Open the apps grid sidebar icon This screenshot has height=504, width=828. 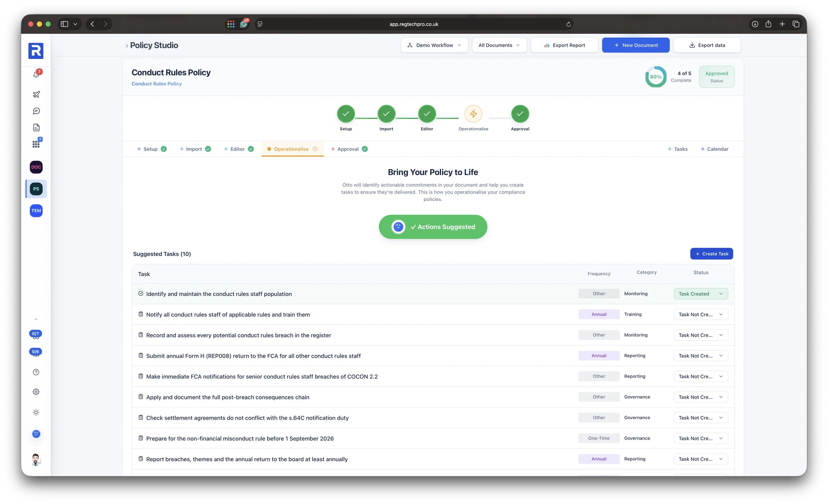(x=36, y=144)
